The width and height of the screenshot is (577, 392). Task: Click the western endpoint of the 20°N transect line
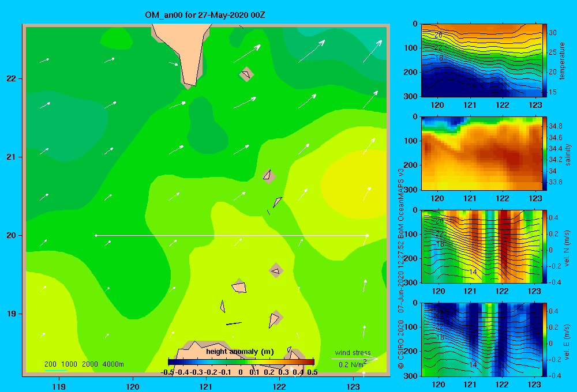pos(96,235)
